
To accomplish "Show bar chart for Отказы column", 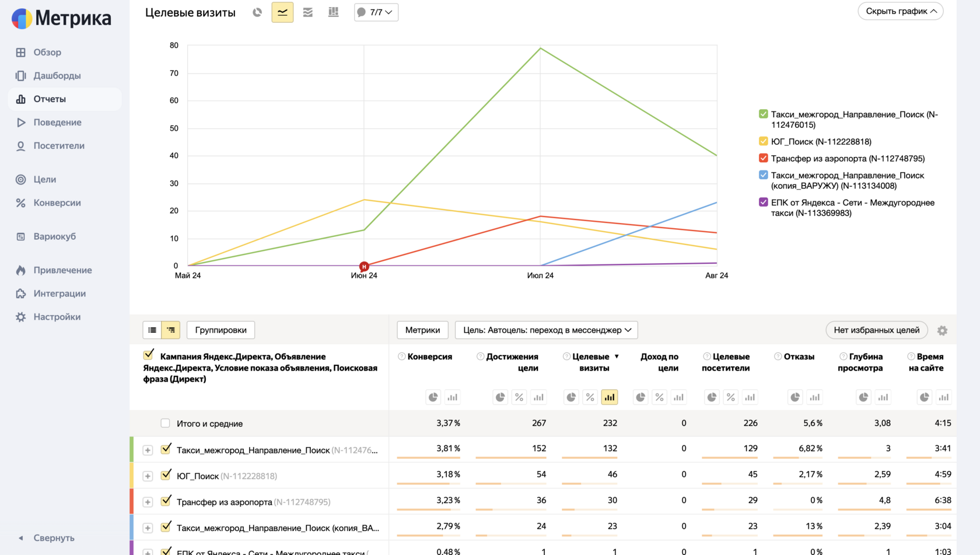I will [815, 397].
